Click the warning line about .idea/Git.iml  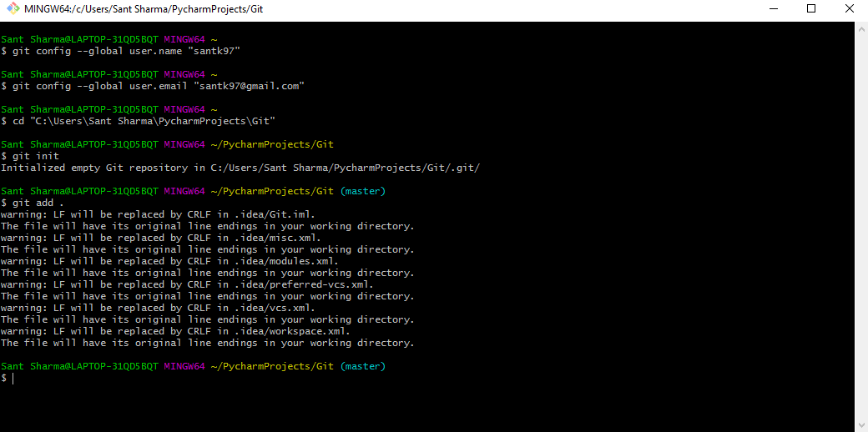tap(158, 214)
